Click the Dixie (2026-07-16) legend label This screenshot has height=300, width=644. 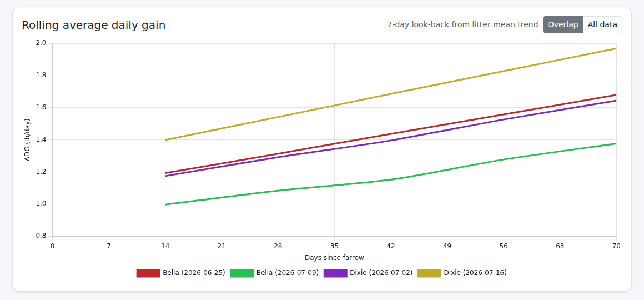coord(475,273)
